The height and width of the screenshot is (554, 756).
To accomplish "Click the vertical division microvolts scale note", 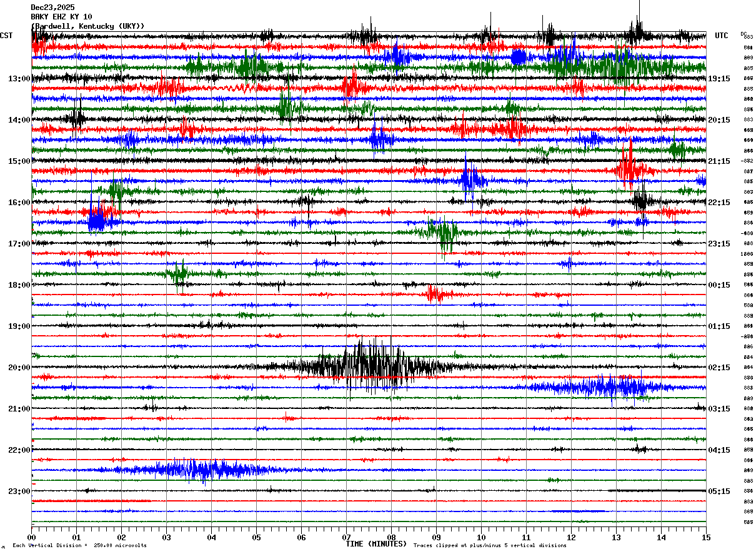I will (79, 545).
